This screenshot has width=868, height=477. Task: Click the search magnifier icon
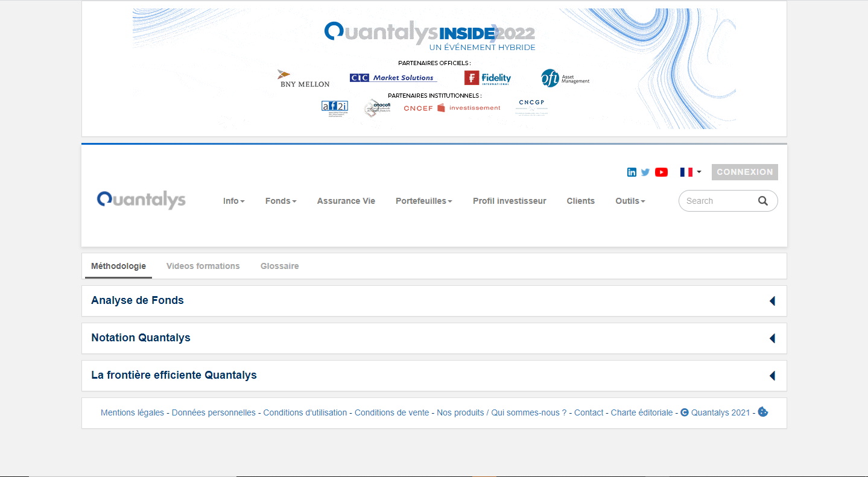763,201
